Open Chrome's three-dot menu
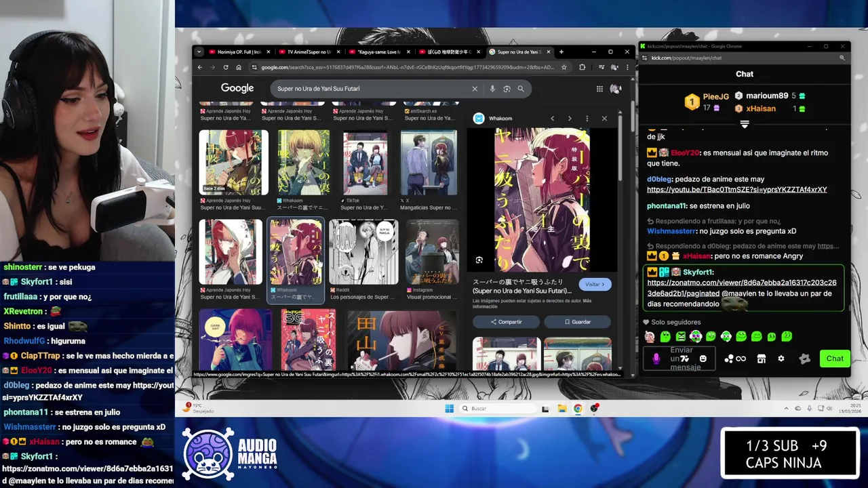The image size is (868, 488). coord(627,67)
